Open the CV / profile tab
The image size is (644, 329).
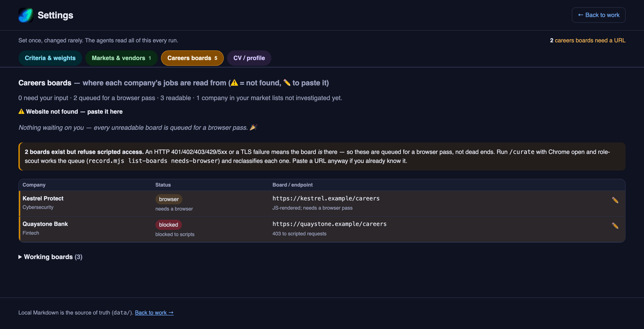tap(249, 58)
